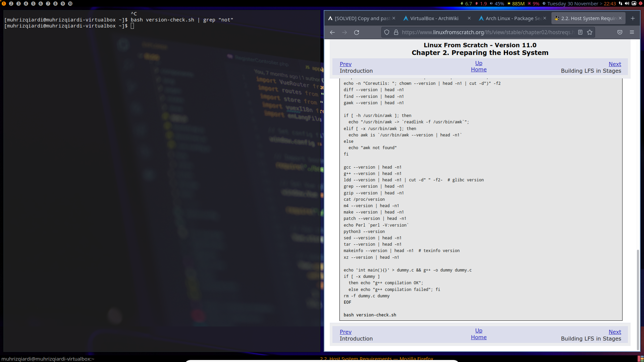
Task: Switch to workspace 6
Action: point(41,4)
